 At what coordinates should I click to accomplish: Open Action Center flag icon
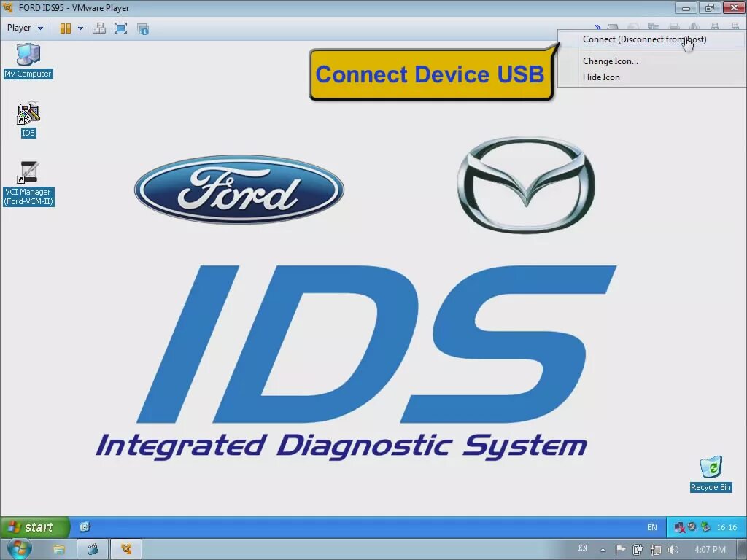(x=620, y=549)
